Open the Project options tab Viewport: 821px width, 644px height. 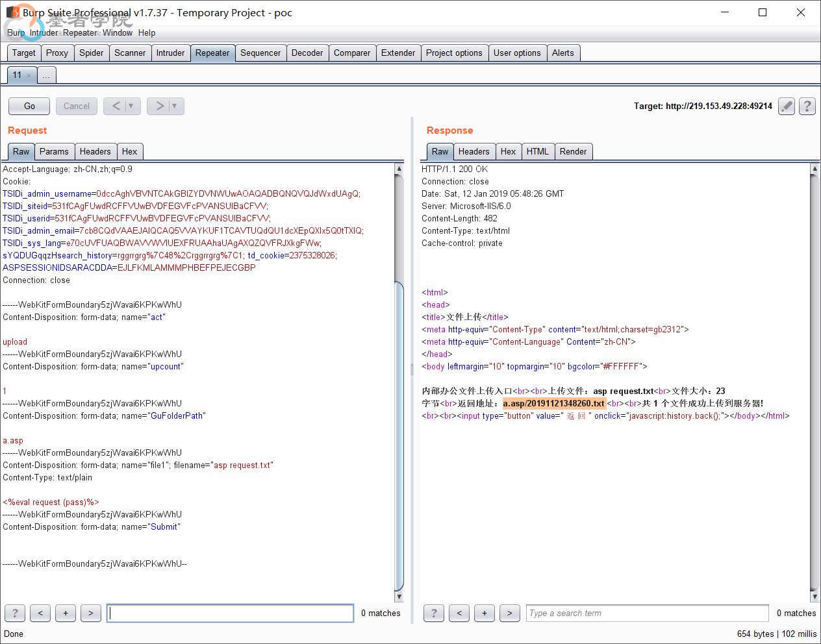454,53
